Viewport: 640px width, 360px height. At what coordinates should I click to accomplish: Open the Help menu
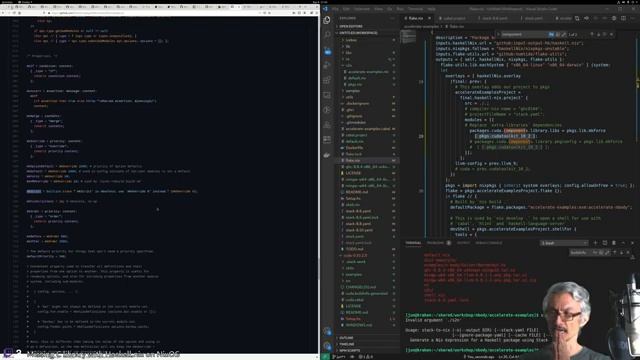coord(431,9)
